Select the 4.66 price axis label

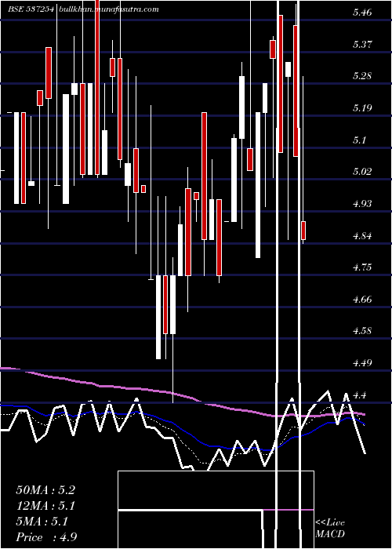click(362, 299)
